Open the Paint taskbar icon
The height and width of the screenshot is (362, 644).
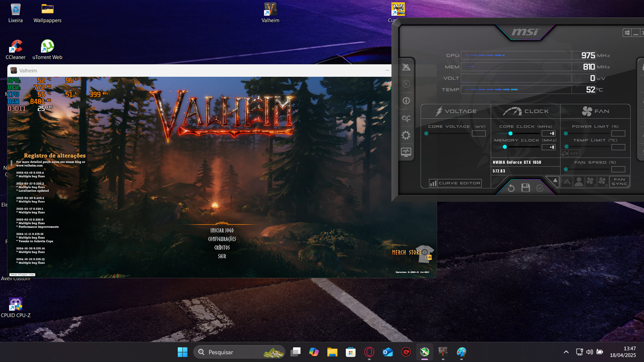click(461, 352)
